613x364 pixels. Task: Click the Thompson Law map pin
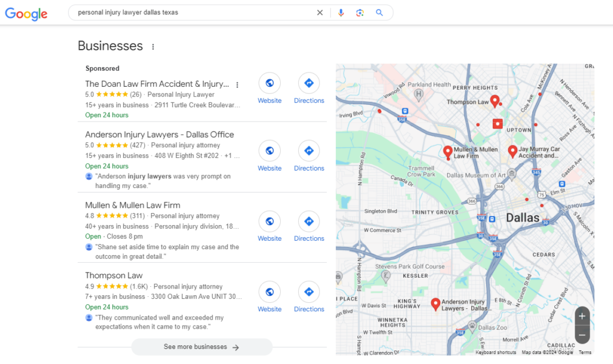click(494, 101)
